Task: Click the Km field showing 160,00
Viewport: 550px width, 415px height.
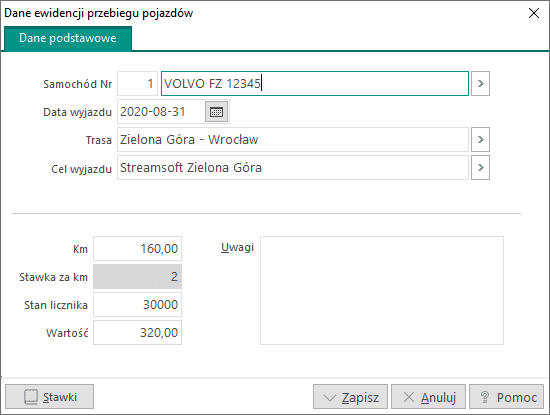Action: [x=138, y=249]
